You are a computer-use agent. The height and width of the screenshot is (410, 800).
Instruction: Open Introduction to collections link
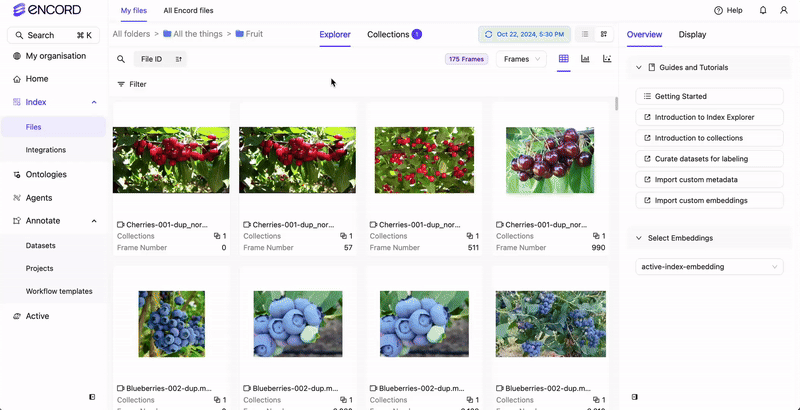[709, 138]
